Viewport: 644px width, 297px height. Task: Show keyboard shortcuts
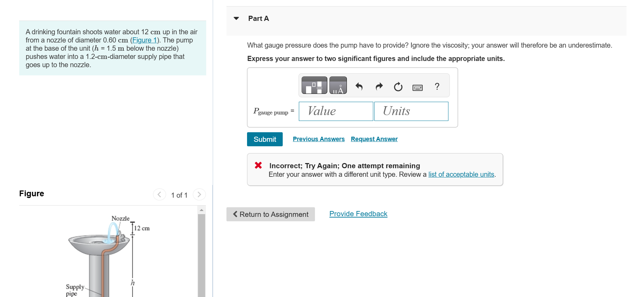point(418,88)
